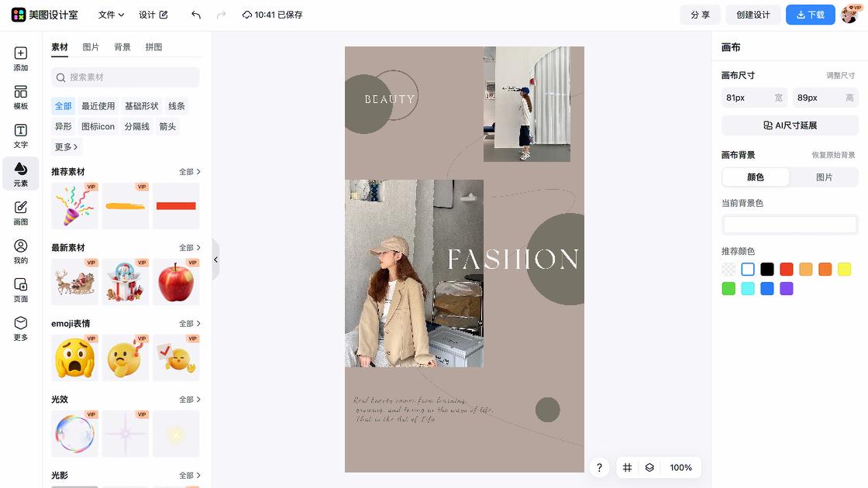Switch to the 图片 tab
Screen dimensions: 868x488
coord(91,47)
